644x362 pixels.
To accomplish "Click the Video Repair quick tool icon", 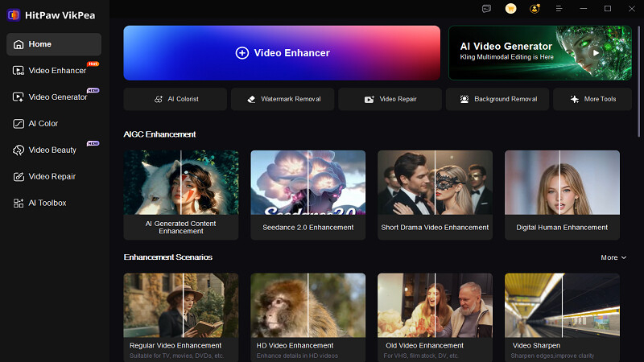I will pos(369,99).
